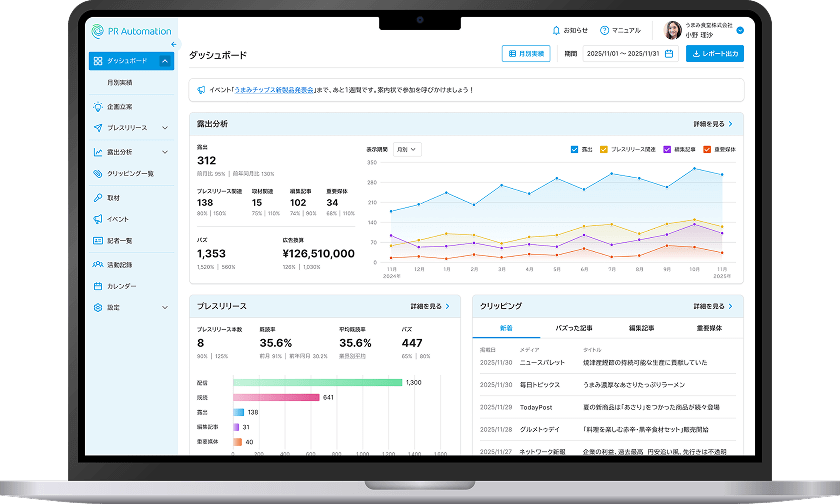Viewport: 840px width, 504px height.
Task: Toggle the プレスリリース関連 legend checkbox
Action: [x=603, y=149]
